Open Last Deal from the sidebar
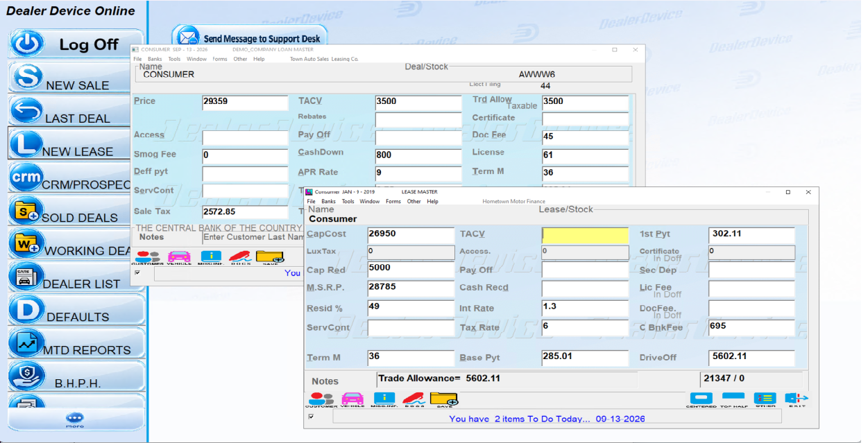Viewport: 868px width, 443px height. point(75,111)
